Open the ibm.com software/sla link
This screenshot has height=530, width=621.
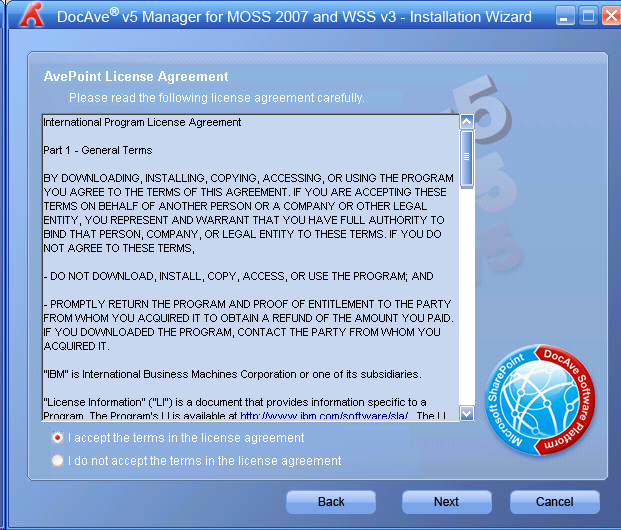click(325, 415)
